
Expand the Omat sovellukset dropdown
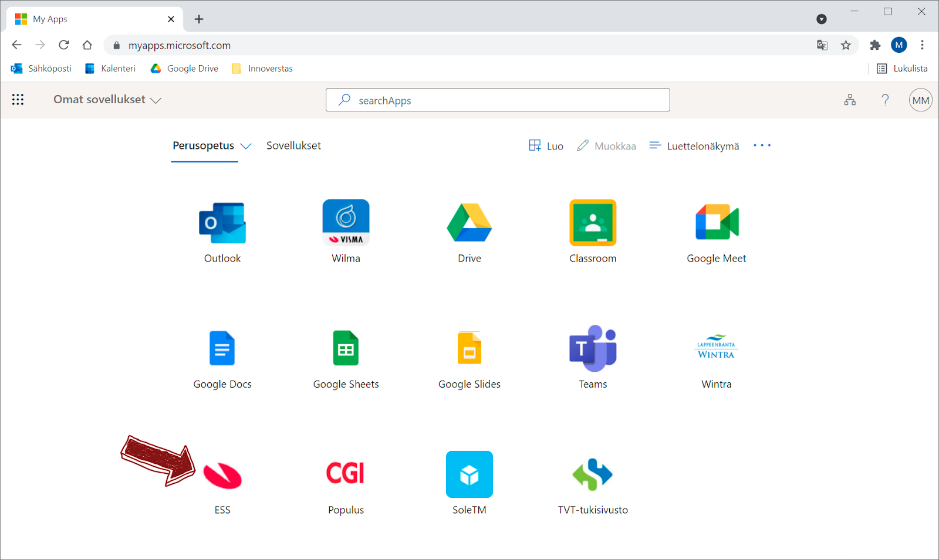click(x=107, y=100)
